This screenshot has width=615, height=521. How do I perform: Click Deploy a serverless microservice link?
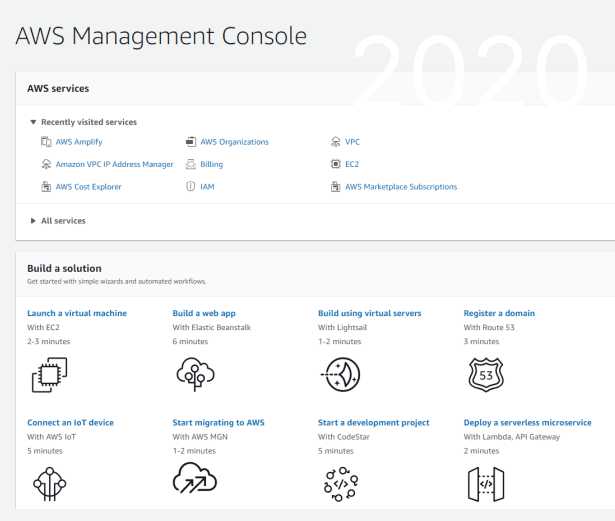tap(528, 423)
